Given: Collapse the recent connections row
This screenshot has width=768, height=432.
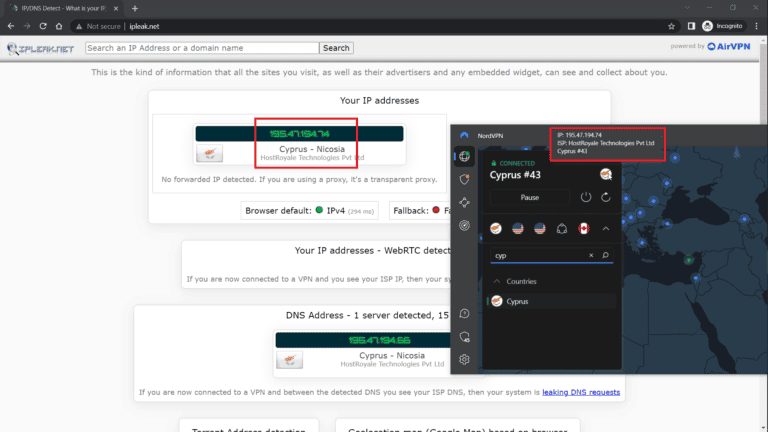Looking at the screenshot, I should click(605, 228).
